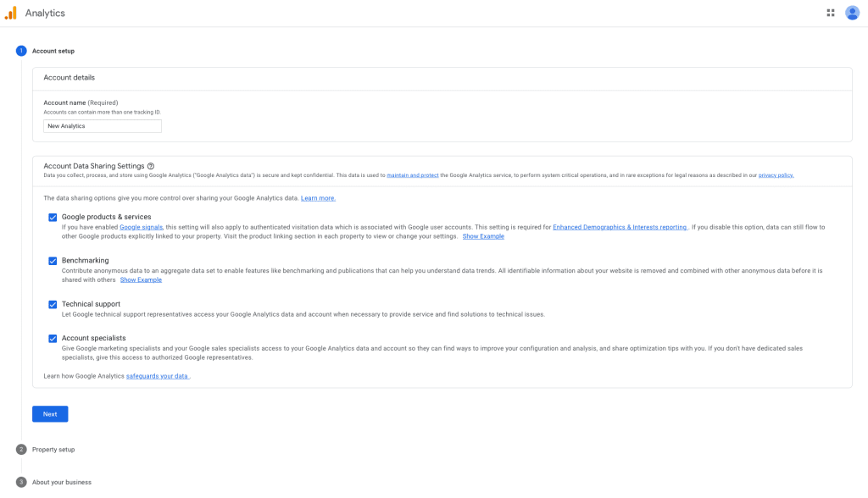Click Show Example under Benchmarking
Image resolution: width=868 pixels, height=498 pixels.
point(141,279)
